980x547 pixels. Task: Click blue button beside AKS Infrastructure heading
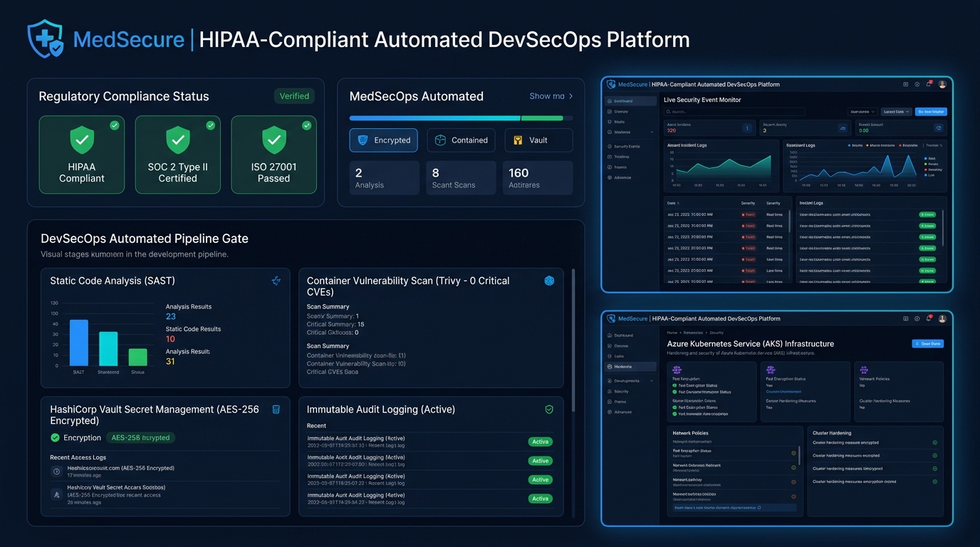[928, 343]
